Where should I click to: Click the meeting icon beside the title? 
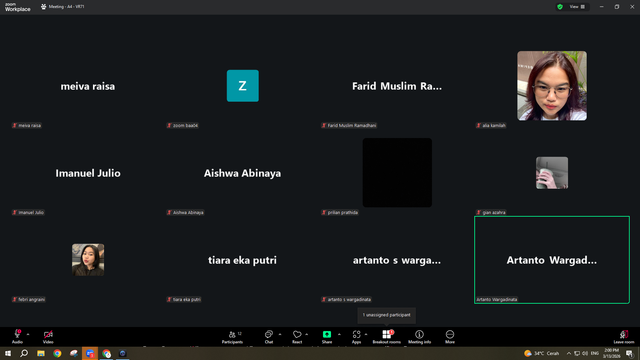[x=43, y=7]
